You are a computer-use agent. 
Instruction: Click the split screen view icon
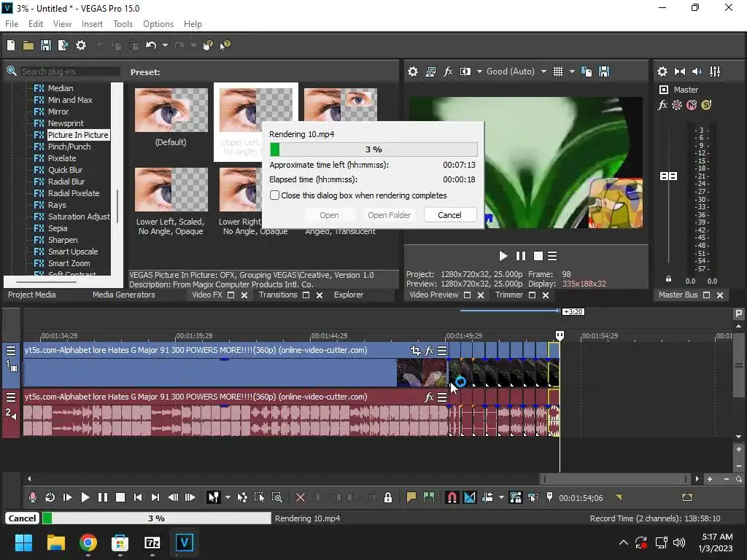(465, 71)
